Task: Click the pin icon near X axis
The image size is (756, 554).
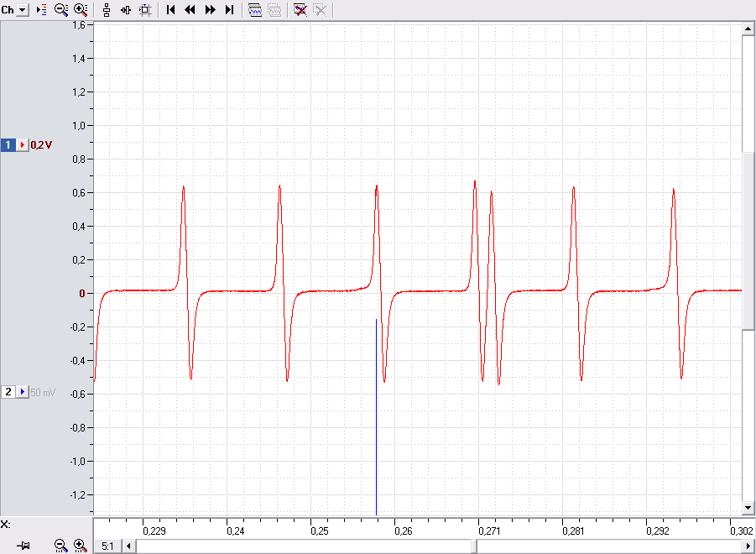Action: tap(23, 546)
